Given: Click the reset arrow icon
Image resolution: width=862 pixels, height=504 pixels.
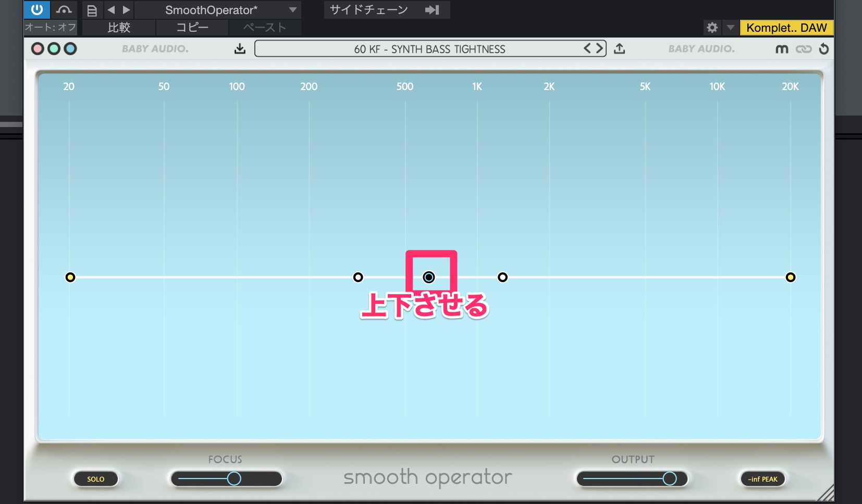Looking at the screenshot, I should [x=824, y=49].
